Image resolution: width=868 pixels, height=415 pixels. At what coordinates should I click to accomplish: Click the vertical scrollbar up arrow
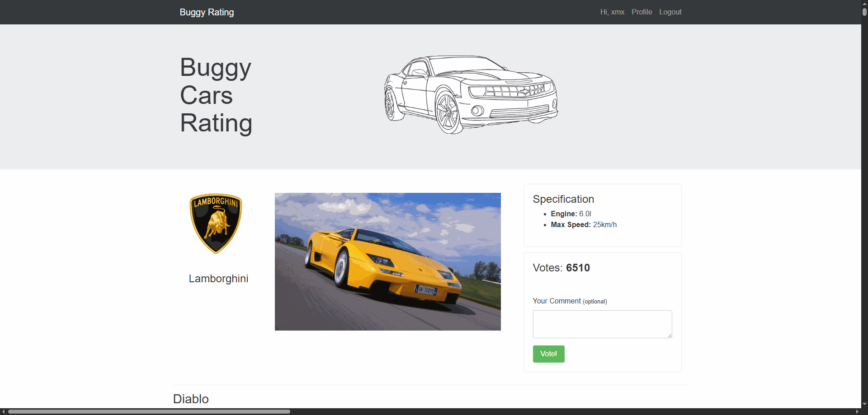coord(864,3)
